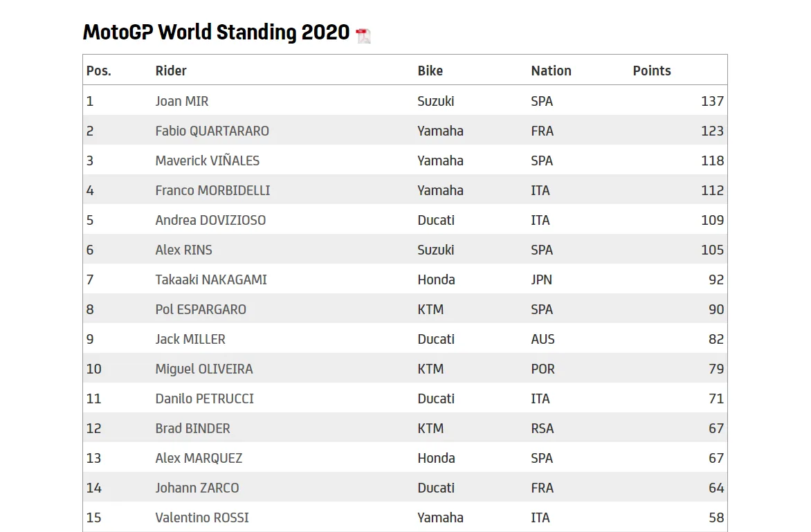Click the Bike column header
This screenshot has width=811, height=532.
430,71
